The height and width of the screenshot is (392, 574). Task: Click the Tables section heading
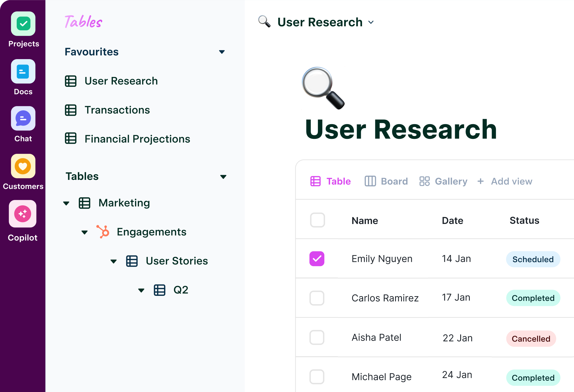[x=82, y=176]
